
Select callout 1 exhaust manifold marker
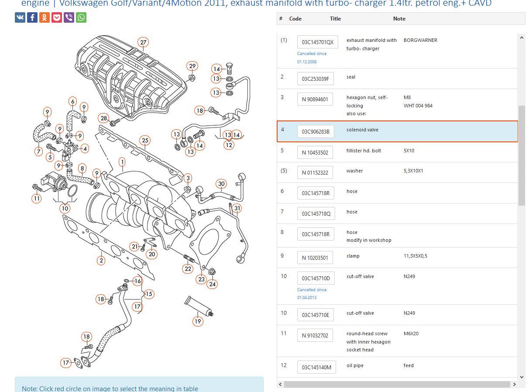point(122,162)
